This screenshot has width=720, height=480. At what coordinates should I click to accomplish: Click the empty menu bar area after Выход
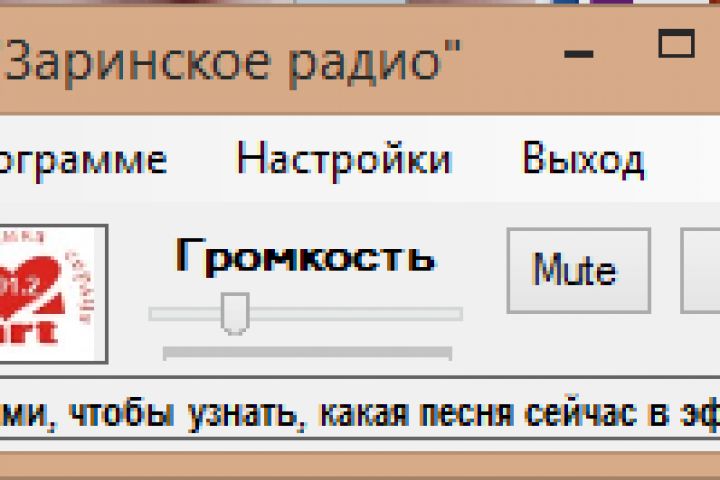pyautogui.click(x=684, y=159)
